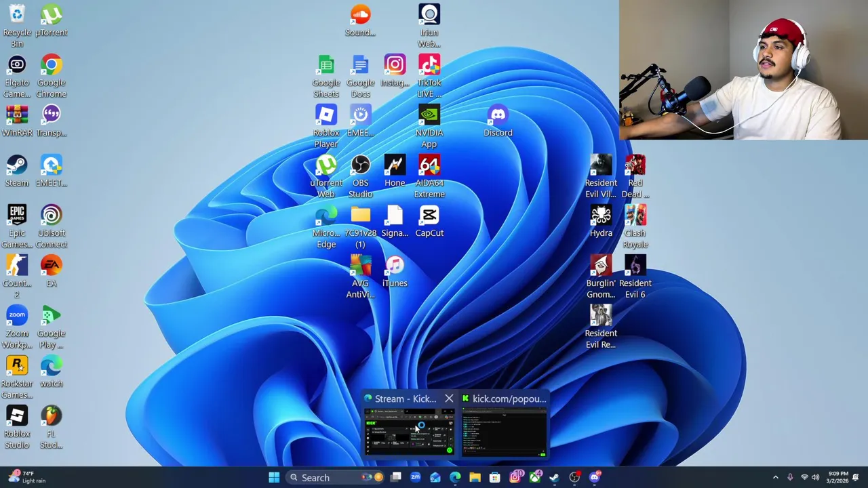The height and width of the screenshot is (488, 868).
Task: Open the Google Play Games desktop icon
Action: pos(52,327)
